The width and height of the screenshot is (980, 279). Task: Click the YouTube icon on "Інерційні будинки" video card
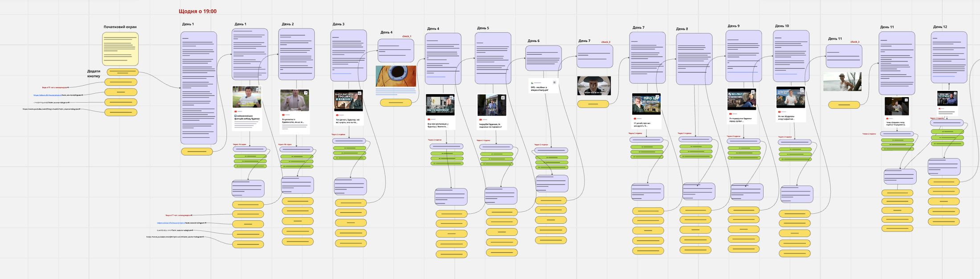click(480, 120)
